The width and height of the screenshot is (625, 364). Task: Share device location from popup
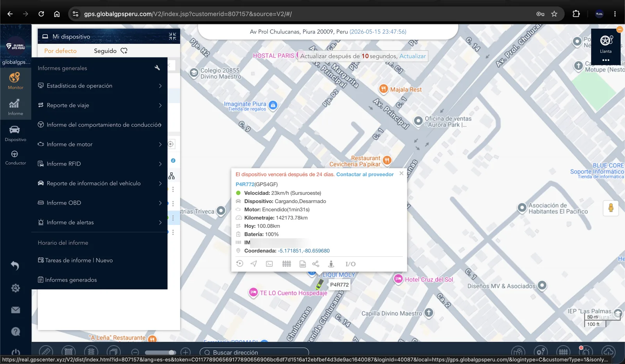pyautogui.click(x=316, y=264)
